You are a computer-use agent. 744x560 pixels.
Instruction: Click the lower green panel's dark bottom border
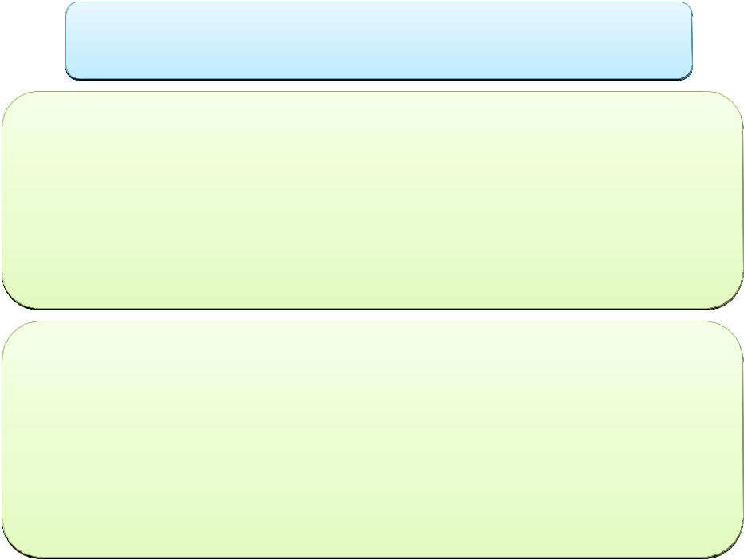[x=373, y=558]
